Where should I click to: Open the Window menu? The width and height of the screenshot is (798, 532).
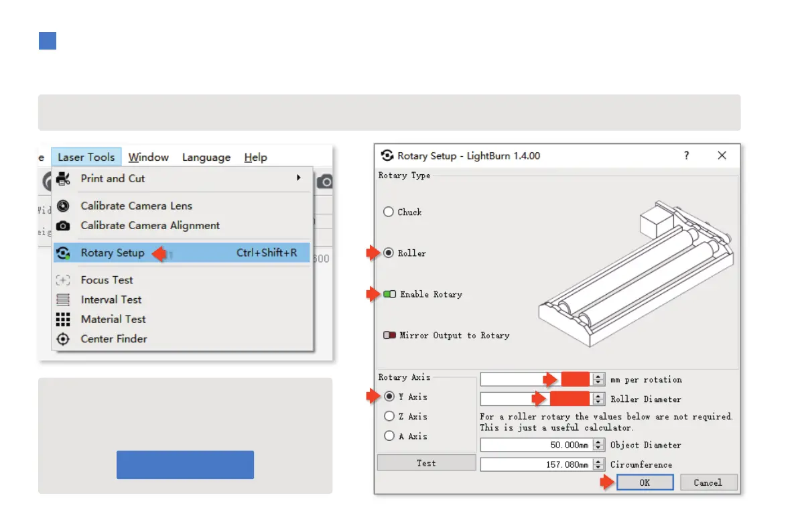[148, 157]
